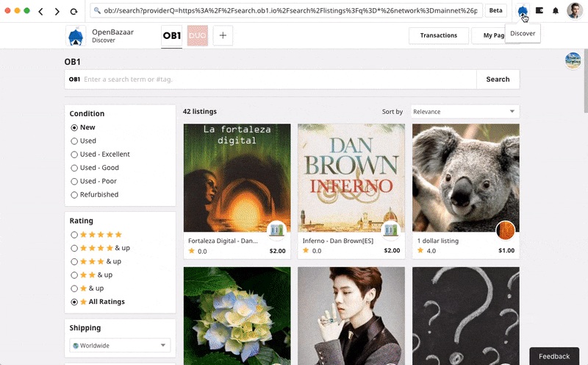
Task: Switch to the OB1 provider tab
Action: click(172, 35)
